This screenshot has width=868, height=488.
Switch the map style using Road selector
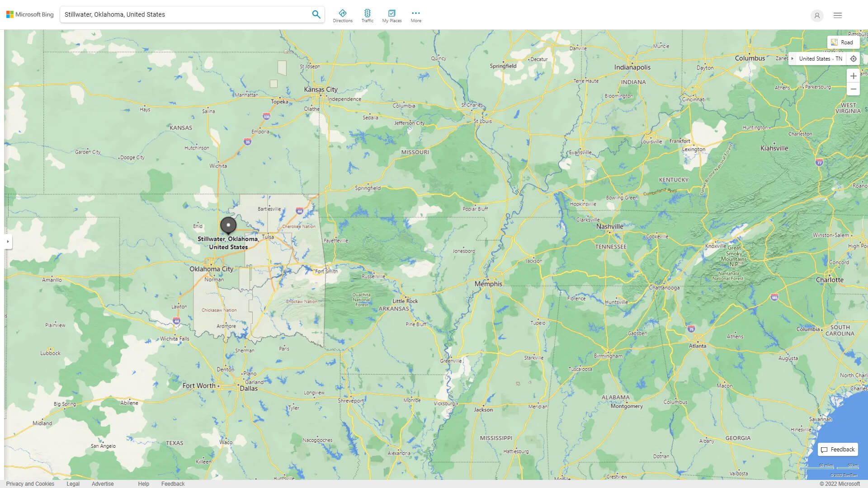(844, 42)
